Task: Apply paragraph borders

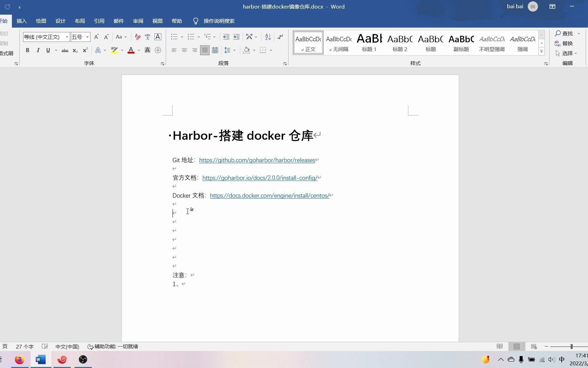Action: click(x=263, y=50)
